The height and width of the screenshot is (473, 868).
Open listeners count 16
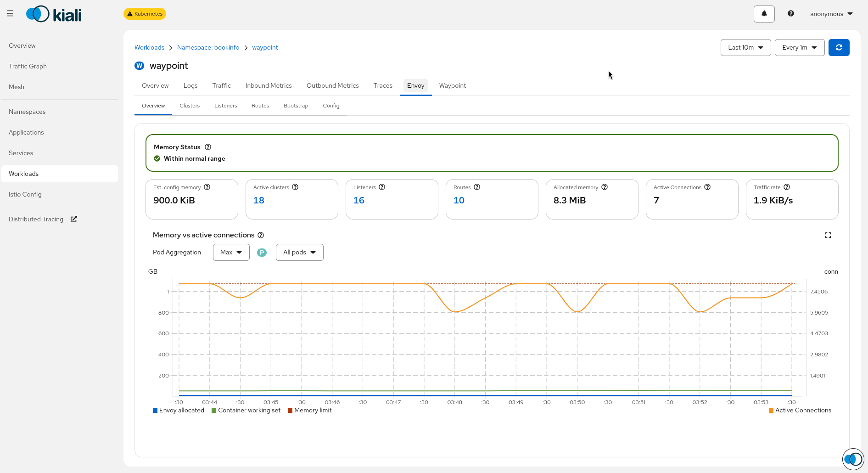(359, 200)
